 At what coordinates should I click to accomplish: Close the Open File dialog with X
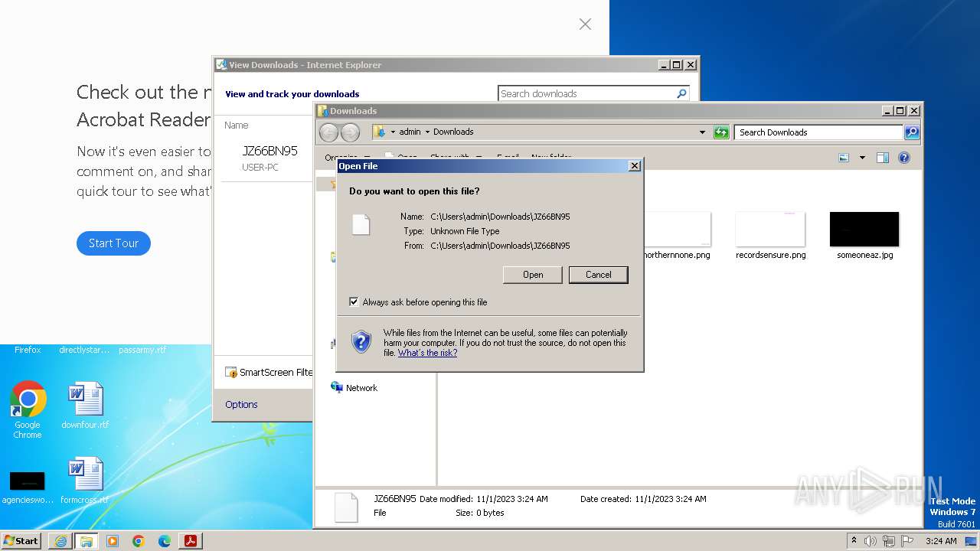(634, 166)
